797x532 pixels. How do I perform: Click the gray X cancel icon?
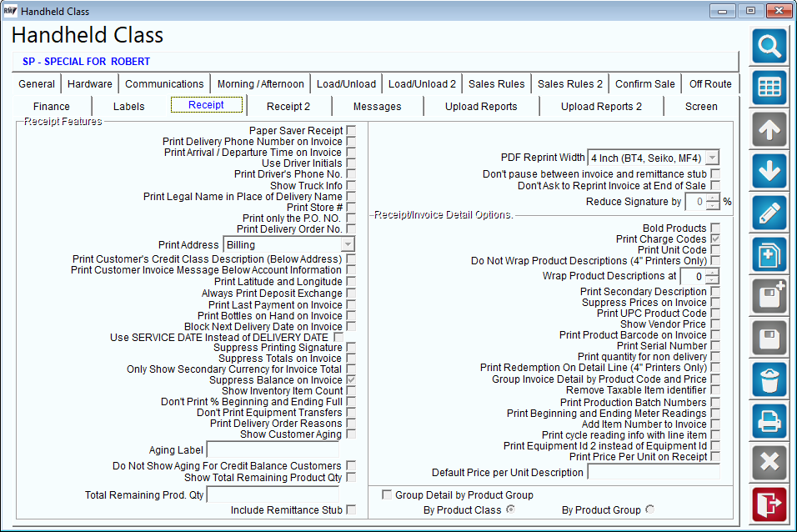click(769, 463)
